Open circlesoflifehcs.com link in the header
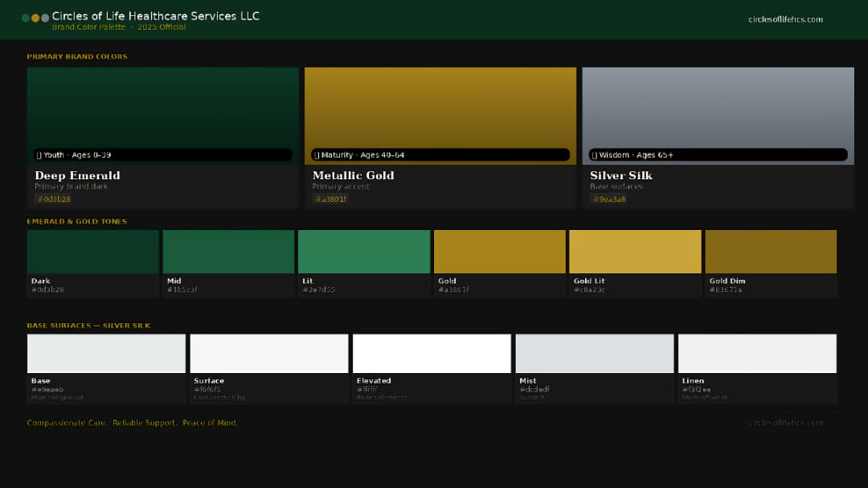The image size is (868, 488). click(x=785, y=19)
